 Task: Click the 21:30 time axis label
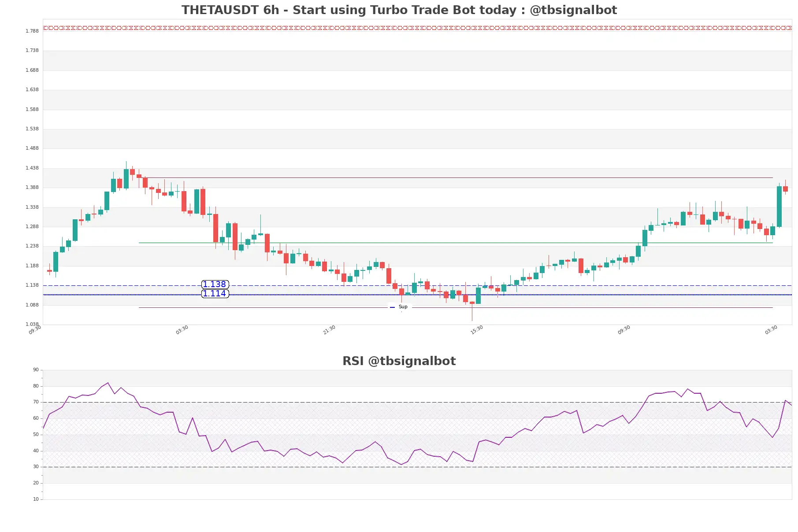[329, 330]
